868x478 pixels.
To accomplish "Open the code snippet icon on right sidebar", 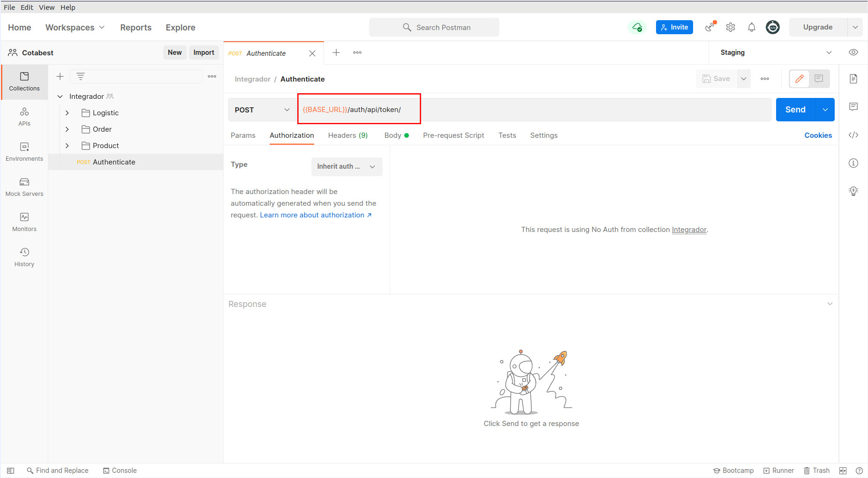I will tap(853, 135).
